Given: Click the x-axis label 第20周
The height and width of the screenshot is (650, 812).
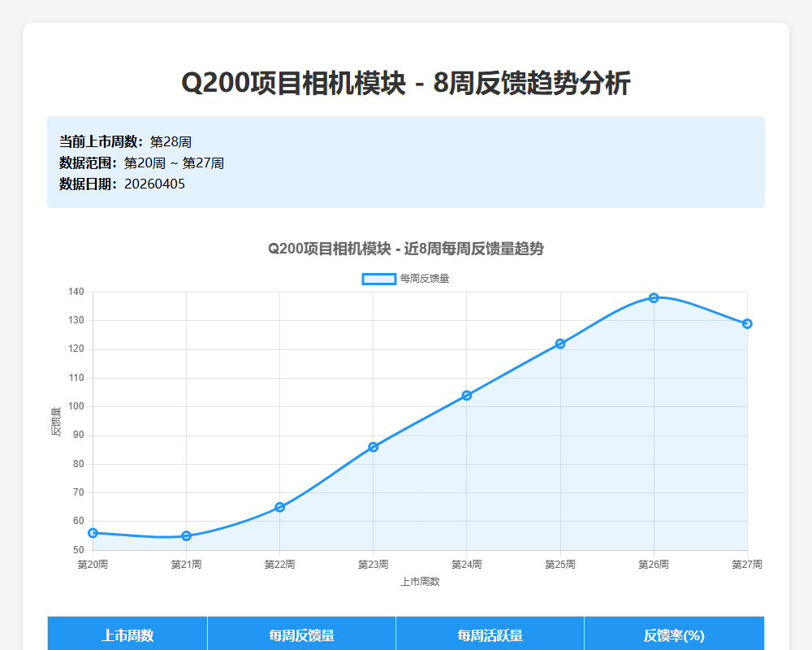Looking at the screenshot, I should [x=93, y=565].
